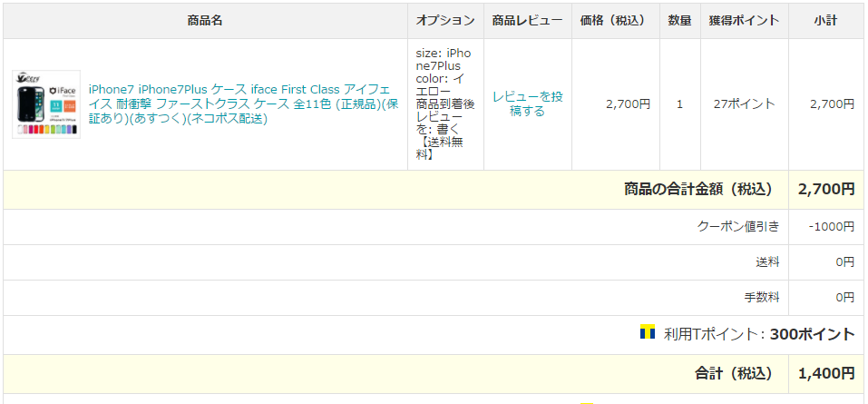Click the 1,400円 grand total value
868x404 pixels.
pos(826,373)
